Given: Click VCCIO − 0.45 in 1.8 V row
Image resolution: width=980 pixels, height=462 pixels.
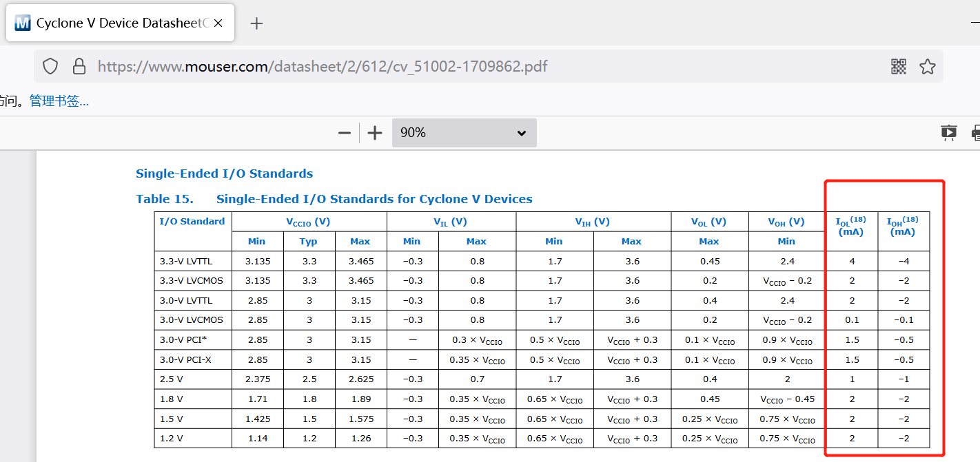Looking at the screenshot, I should point(787,399).
